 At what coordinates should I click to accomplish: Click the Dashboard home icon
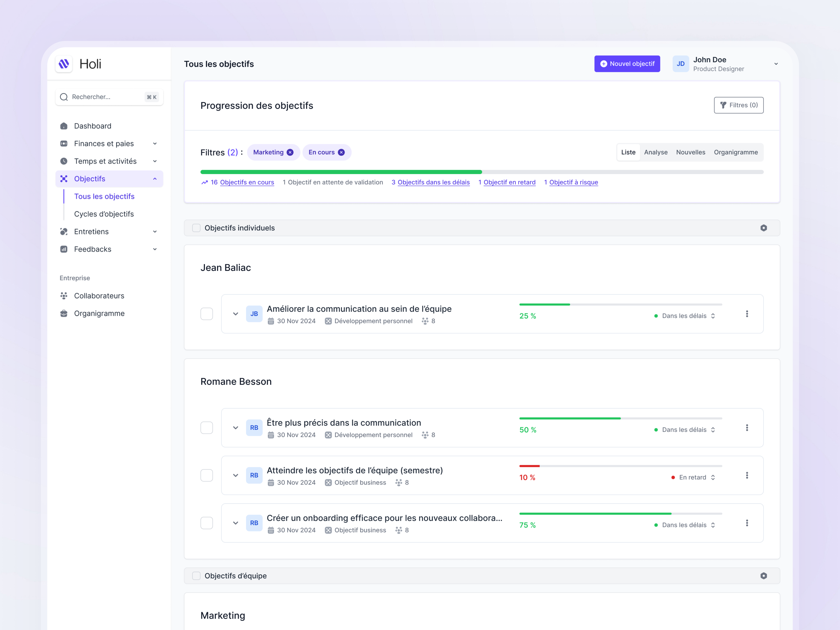pos(64,126)
